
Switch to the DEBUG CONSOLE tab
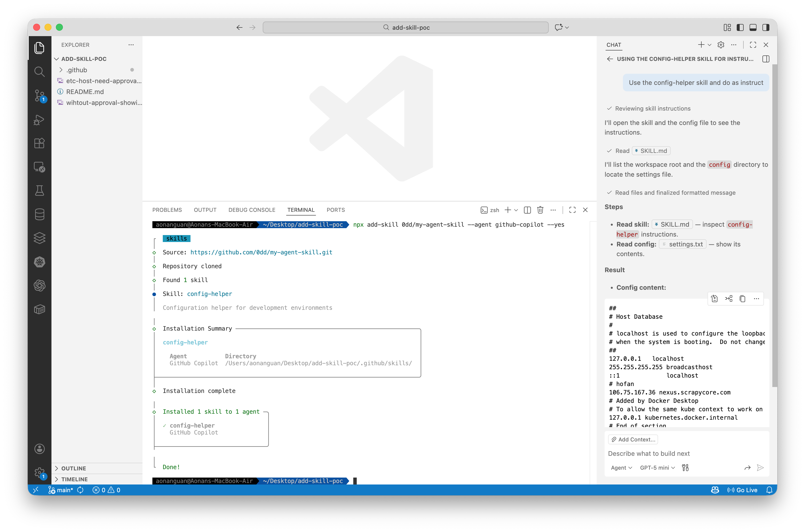[252, 210]
